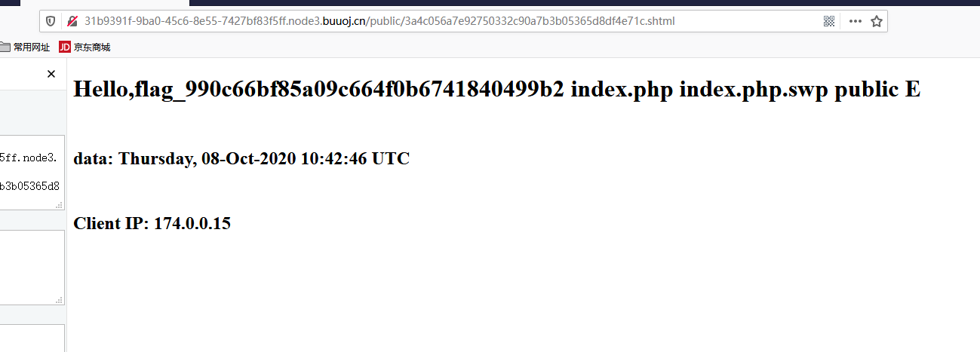980x352 pixels.
Task: Close the left sidebar panel
Action: 51,74
